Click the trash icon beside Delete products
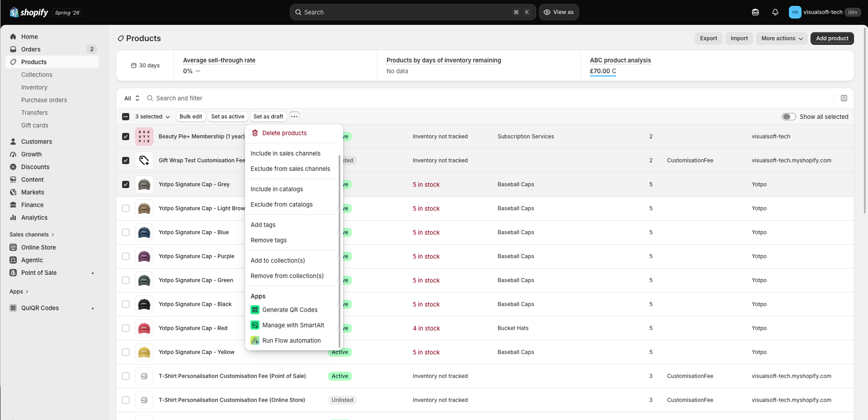The width and height of the screenshot is (868, 420). tap(255, 133)
